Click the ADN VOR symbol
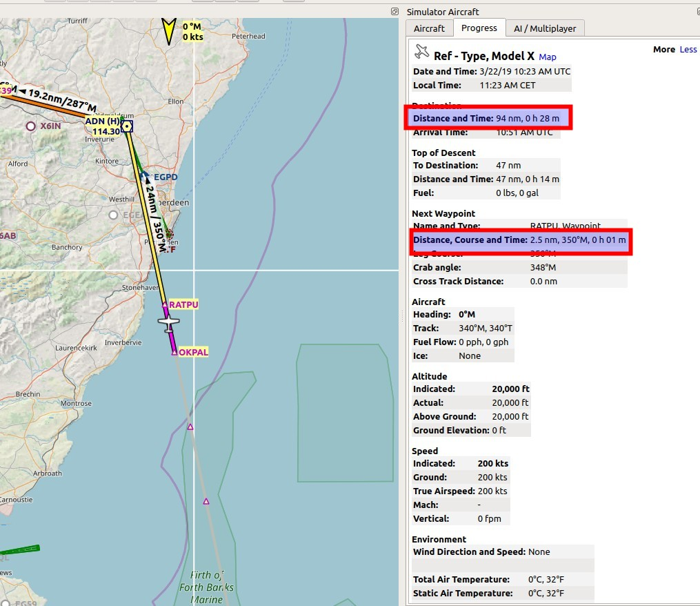This screenshot has width=700, height=606. click(127, 126)
